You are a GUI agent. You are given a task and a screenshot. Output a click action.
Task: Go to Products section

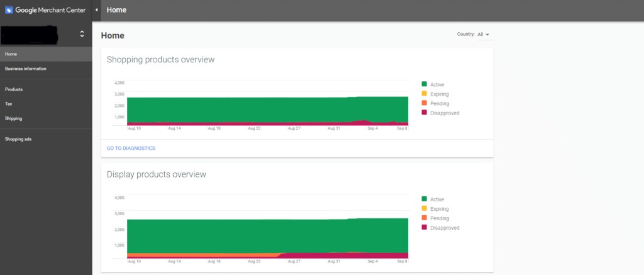[x=14, y=89]
